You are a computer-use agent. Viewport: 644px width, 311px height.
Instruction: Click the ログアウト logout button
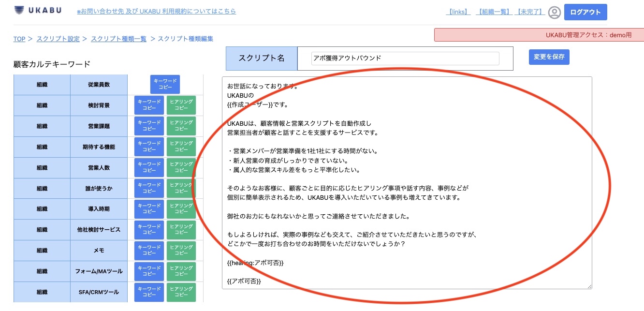585,12
